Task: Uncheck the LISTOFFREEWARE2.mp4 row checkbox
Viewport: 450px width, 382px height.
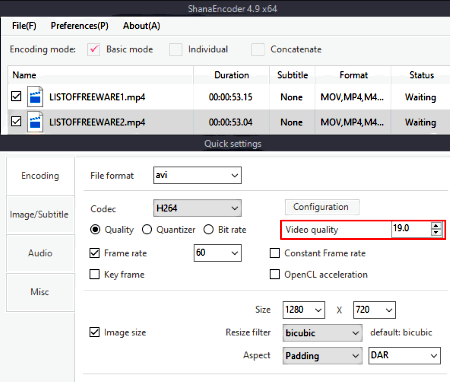Action: [16, 121]
